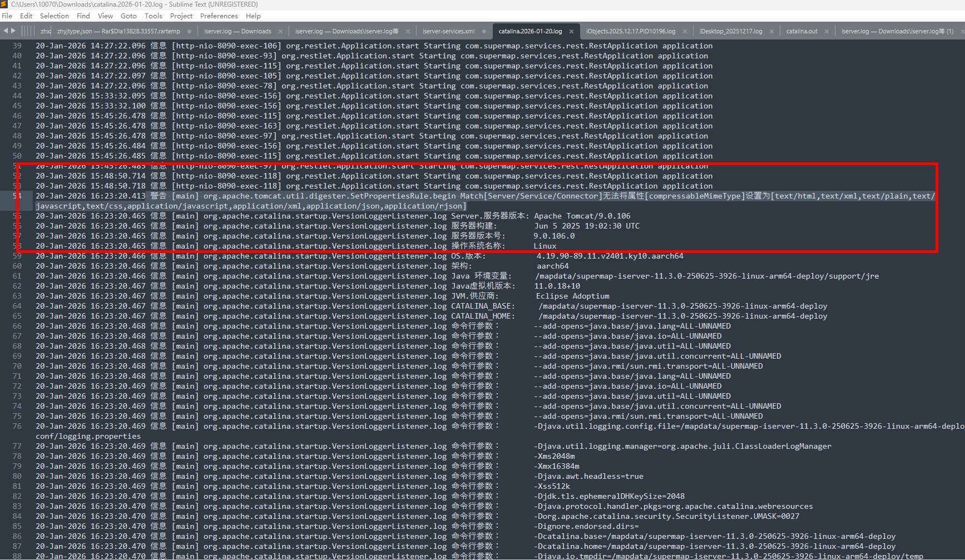Switch to the catalina.out tab
The image size is (965, 560).
(801, 32)
